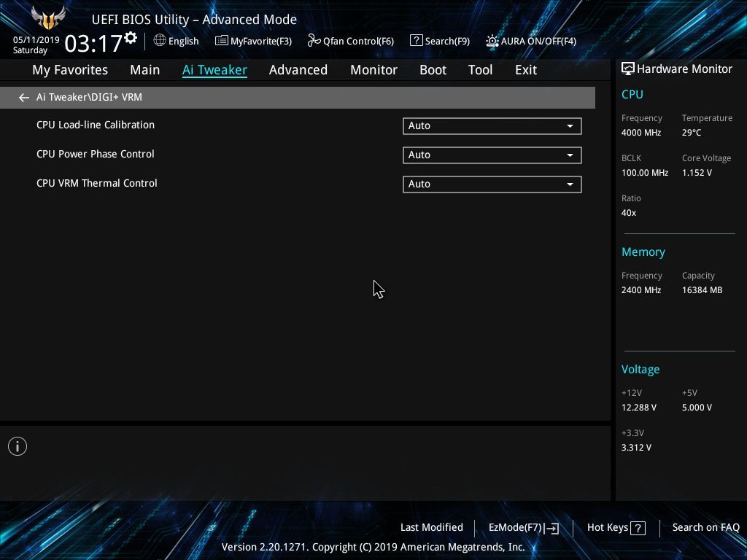The height and width of the screenshot is (560, 747).
Task: Click the Core Voltage value 1.152 V
Action: 697,173
